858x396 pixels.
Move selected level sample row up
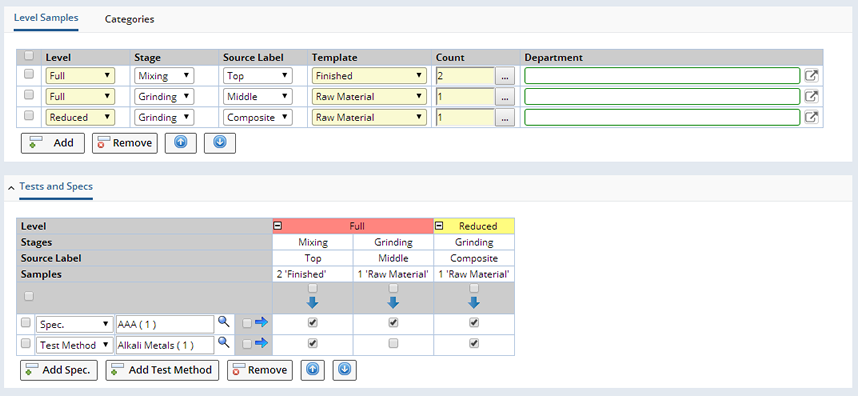[x=181, y=143]
